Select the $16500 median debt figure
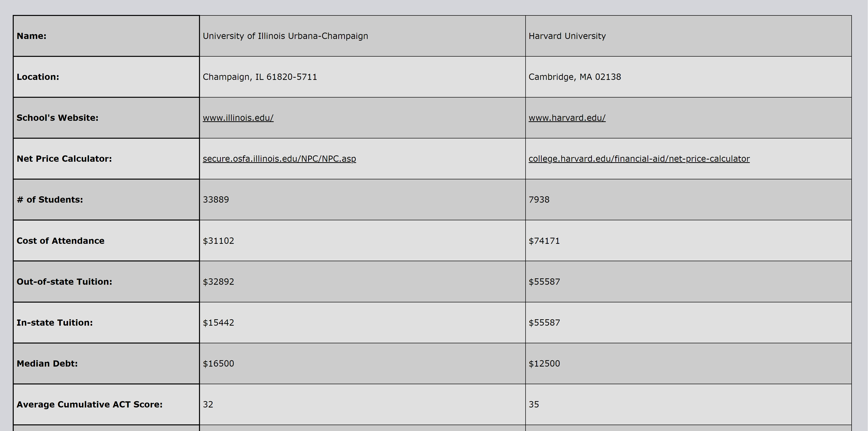Viewport: 868px width, 431px height. point(218,364)
